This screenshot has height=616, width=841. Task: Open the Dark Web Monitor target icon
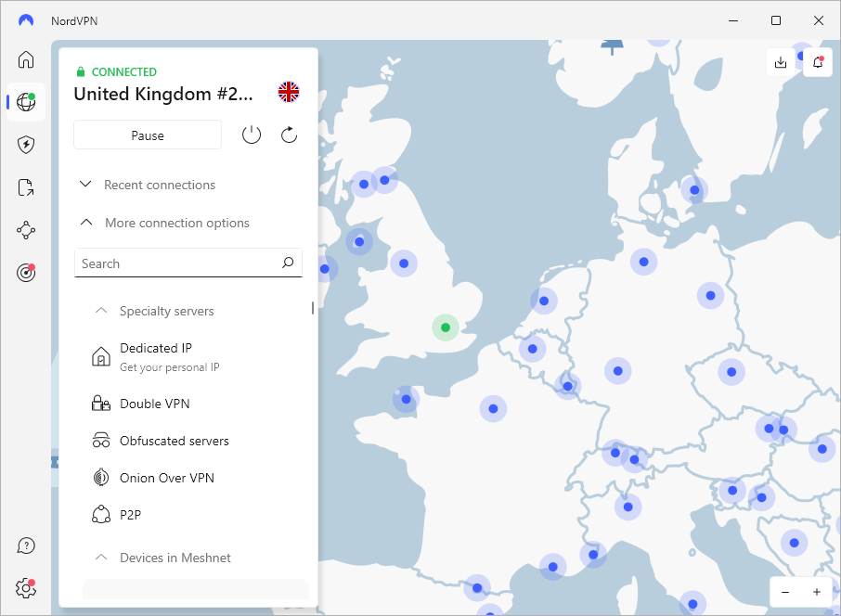click(26, 273)
